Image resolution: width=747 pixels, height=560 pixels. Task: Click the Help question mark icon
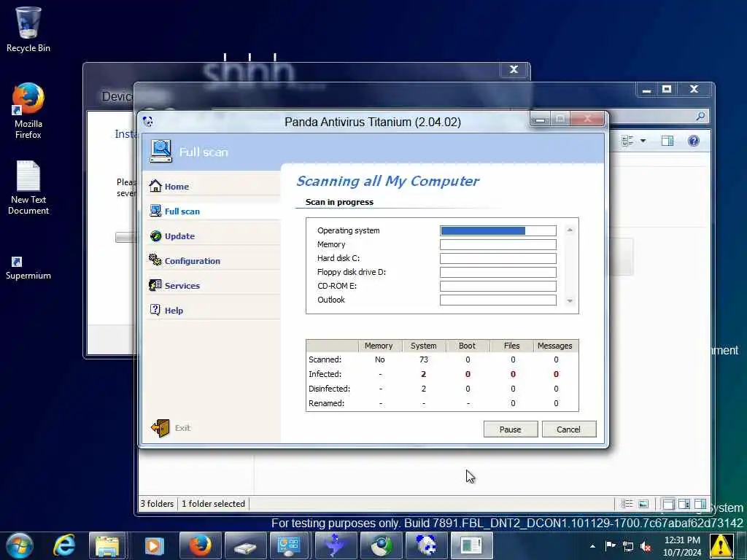tap(155, 309)
